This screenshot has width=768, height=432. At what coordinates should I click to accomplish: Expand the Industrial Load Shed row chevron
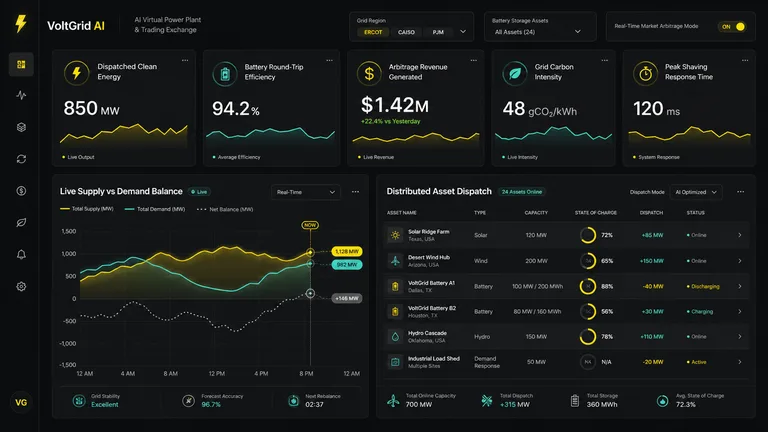tap(740, 362)
